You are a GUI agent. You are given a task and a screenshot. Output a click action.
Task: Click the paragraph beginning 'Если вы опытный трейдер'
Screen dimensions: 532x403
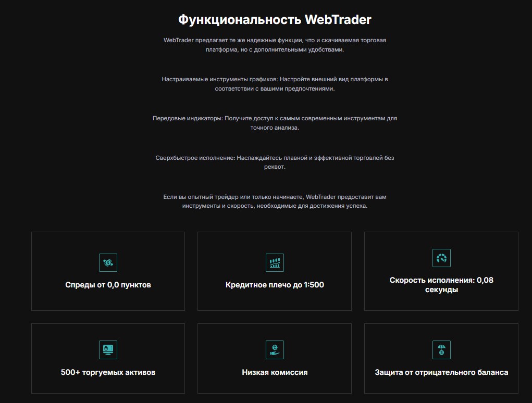(275, 201)
